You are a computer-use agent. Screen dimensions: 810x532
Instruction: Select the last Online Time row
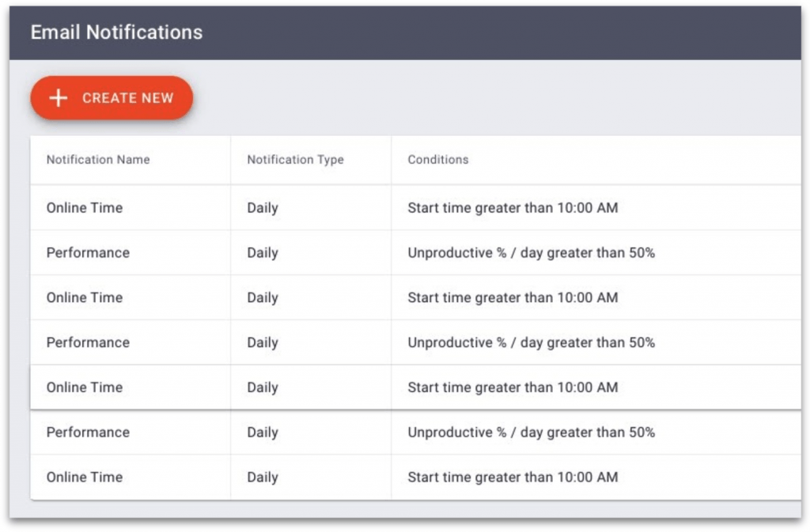coord(84,477)
